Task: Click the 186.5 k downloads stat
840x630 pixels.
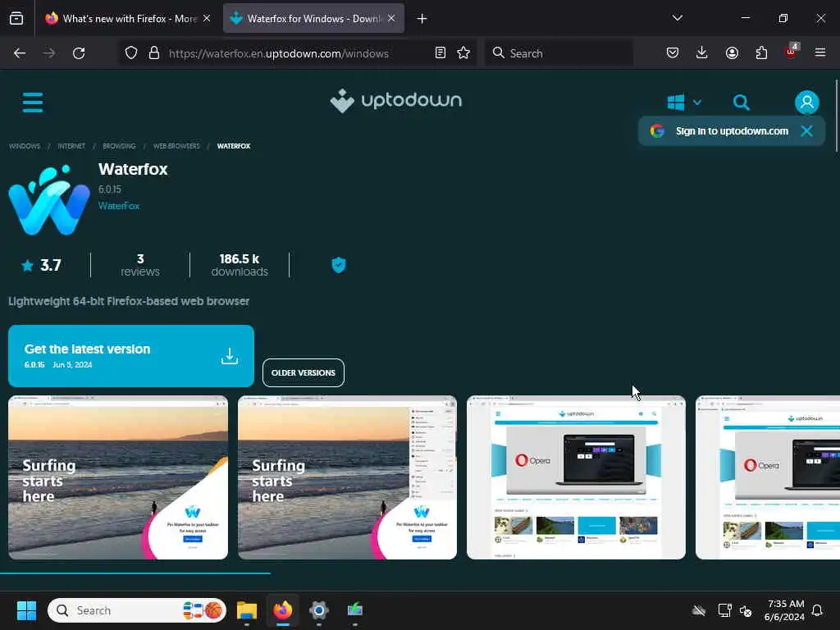Action: [x=240, y=265]
